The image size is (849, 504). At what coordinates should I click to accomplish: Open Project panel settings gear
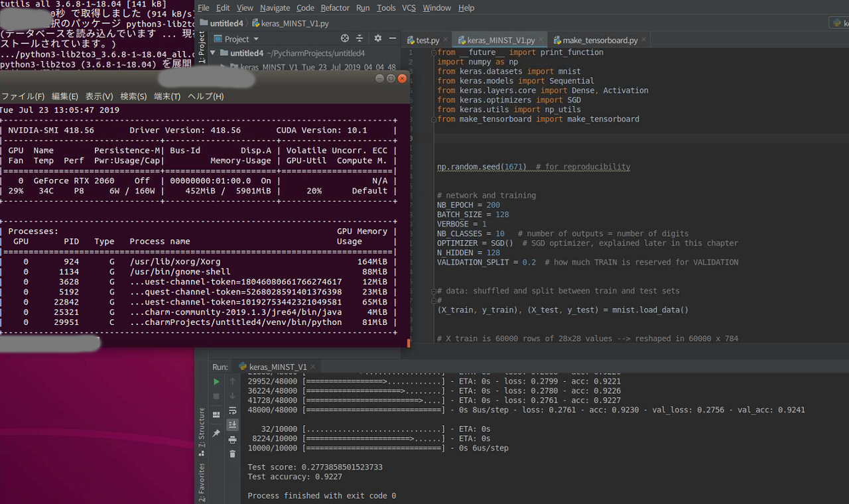(377, 37)
